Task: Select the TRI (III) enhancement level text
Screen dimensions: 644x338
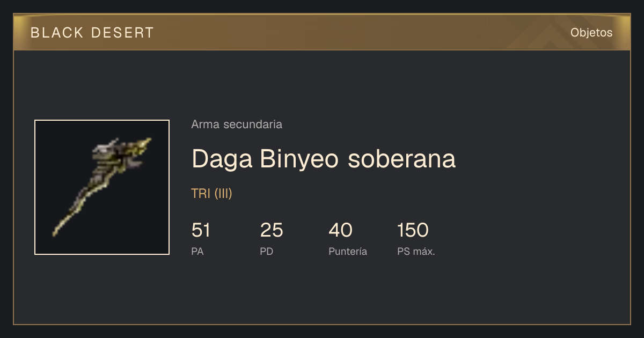Action: [211, 194]
